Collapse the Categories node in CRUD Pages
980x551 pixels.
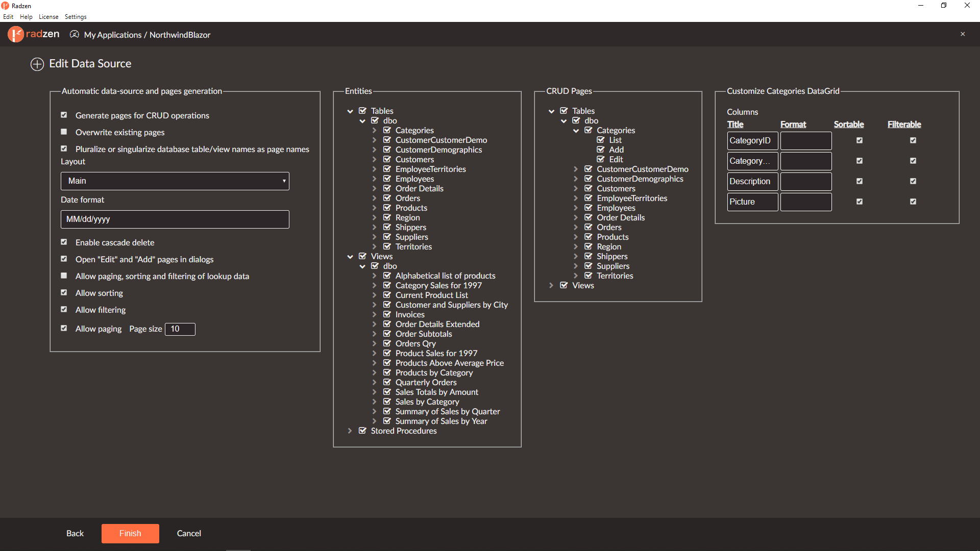tap(576, 131)
